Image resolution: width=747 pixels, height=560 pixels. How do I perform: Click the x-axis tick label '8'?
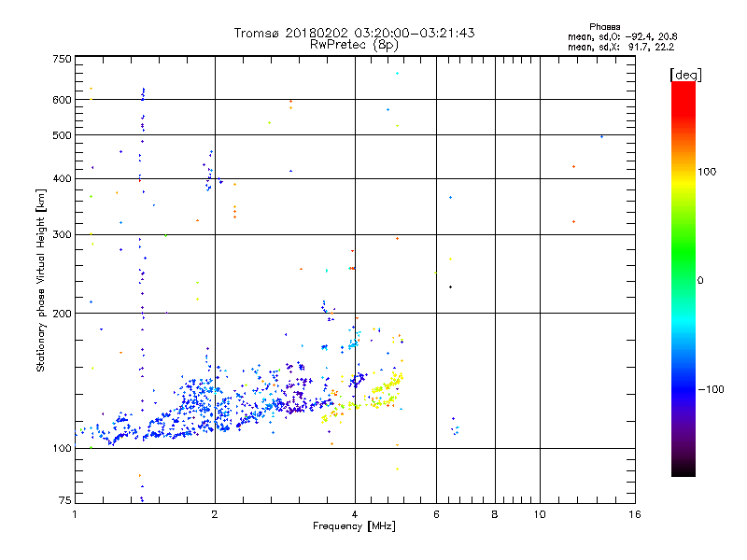click(x=495, y=514)
